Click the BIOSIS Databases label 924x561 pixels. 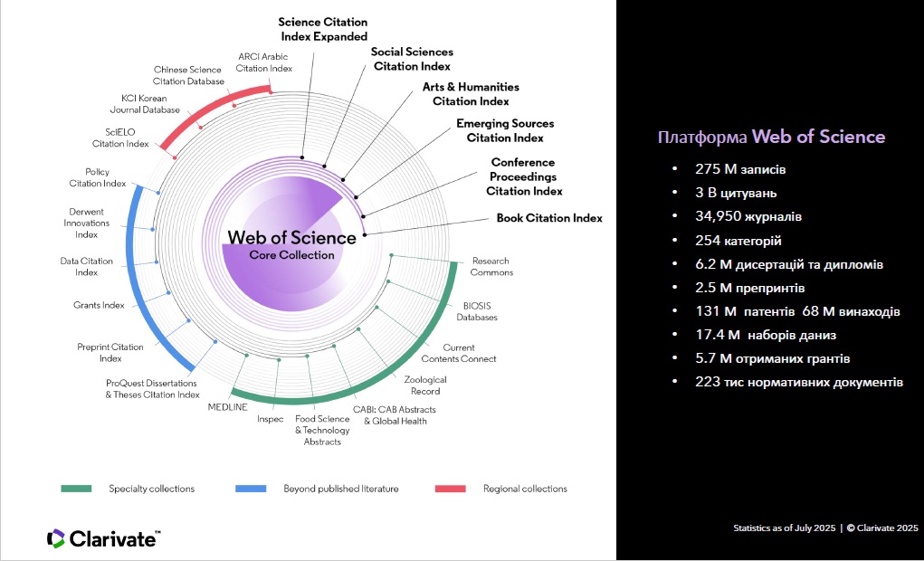[x=476, y=311]
